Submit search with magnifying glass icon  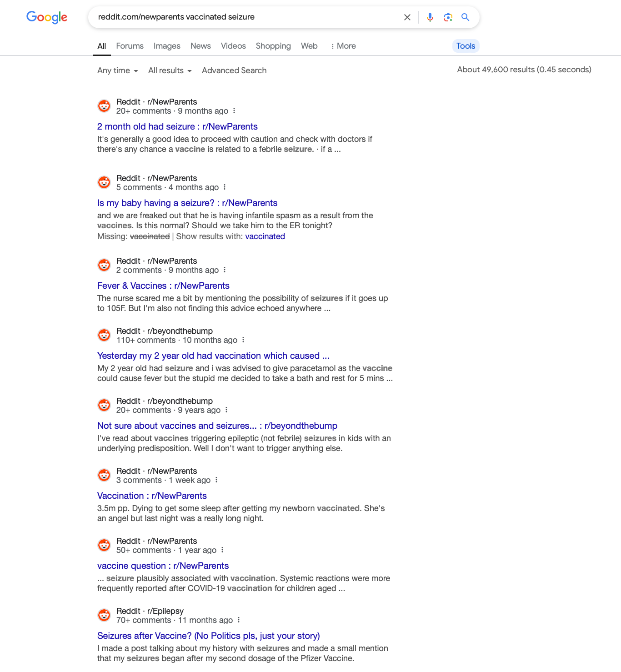pyautogui.click(x=466, y=17)
